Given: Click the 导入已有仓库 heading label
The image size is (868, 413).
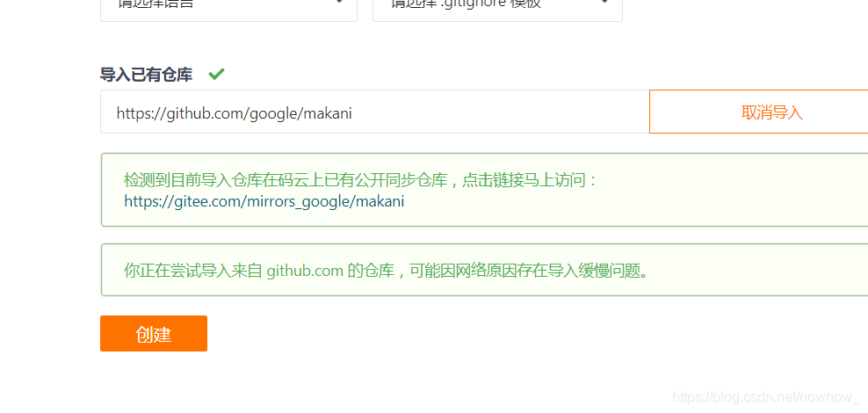Looking at the screenshot, I should pyautogui.click(x=146, y=75).
